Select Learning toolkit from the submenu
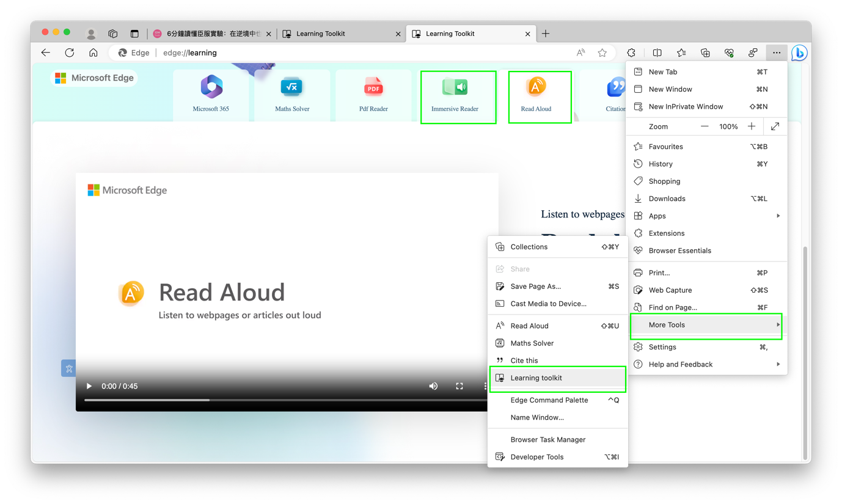This screenshot has height=504, width=842. click(x=557, y=378)
